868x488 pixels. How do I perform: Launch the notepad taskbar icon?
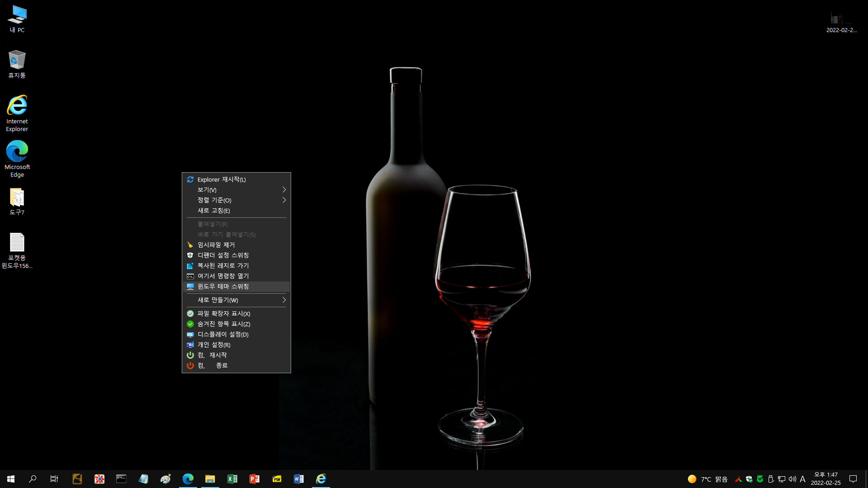coord(143,479)
